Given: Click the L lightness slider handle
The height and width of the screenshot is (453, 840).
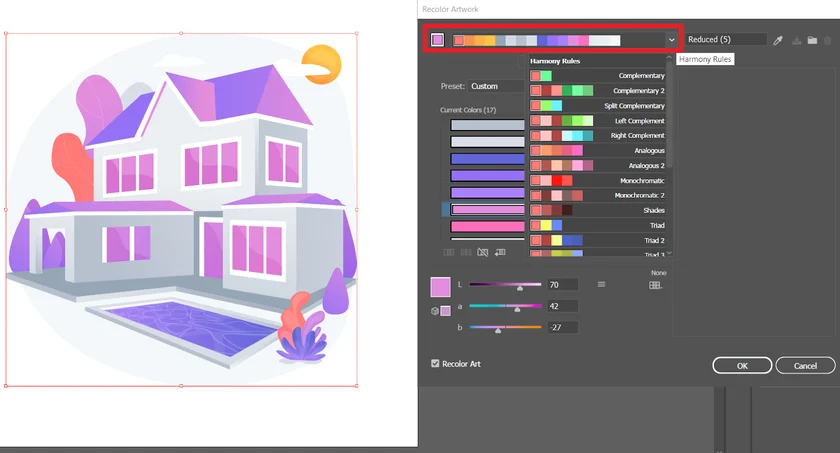Looking at the screenshot, I should pos(520,287).
